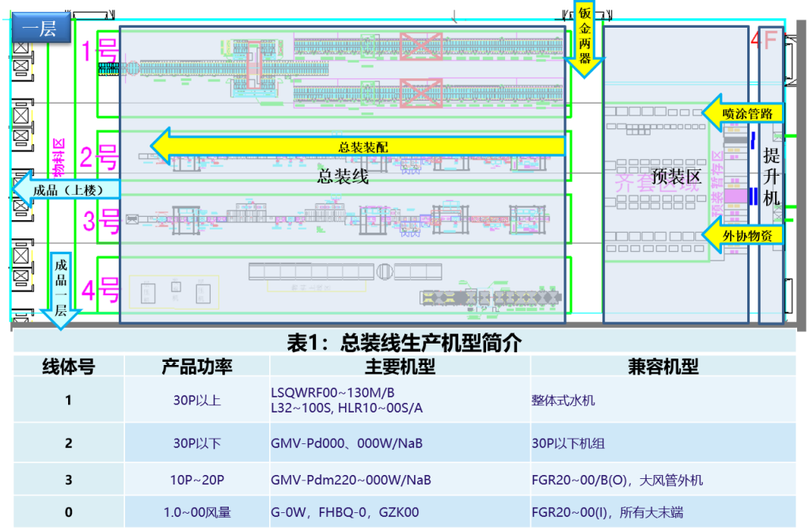Click the table title 总装线生产机型简介
Image resolution: width=809 pixels, height=532 pixels.
[404, 342]
